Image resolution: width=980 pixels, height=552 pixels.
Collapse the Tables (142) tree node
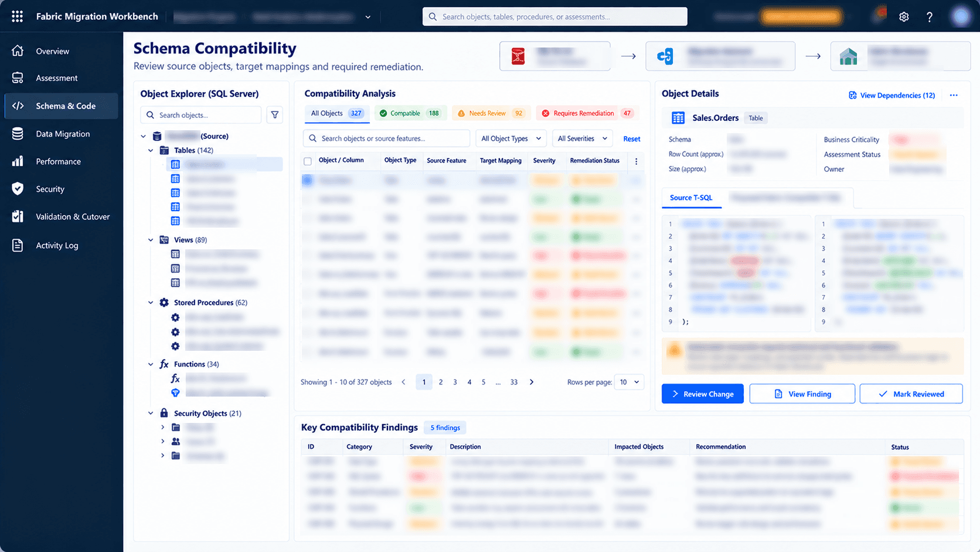[x=151, y=151]
